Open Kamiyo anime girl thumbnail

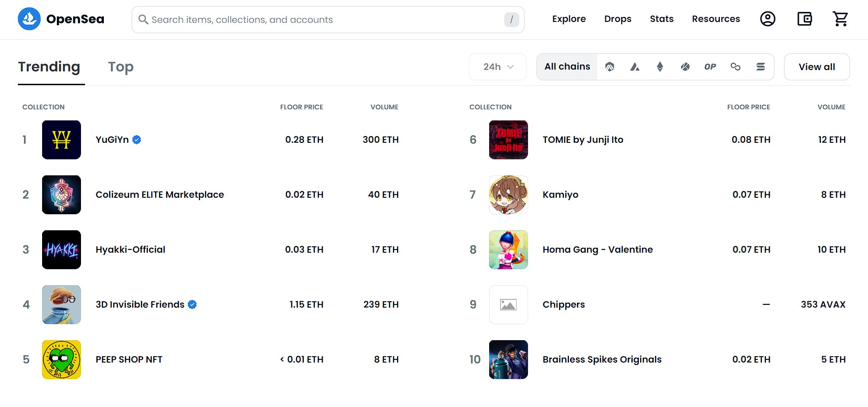point(508,195)
